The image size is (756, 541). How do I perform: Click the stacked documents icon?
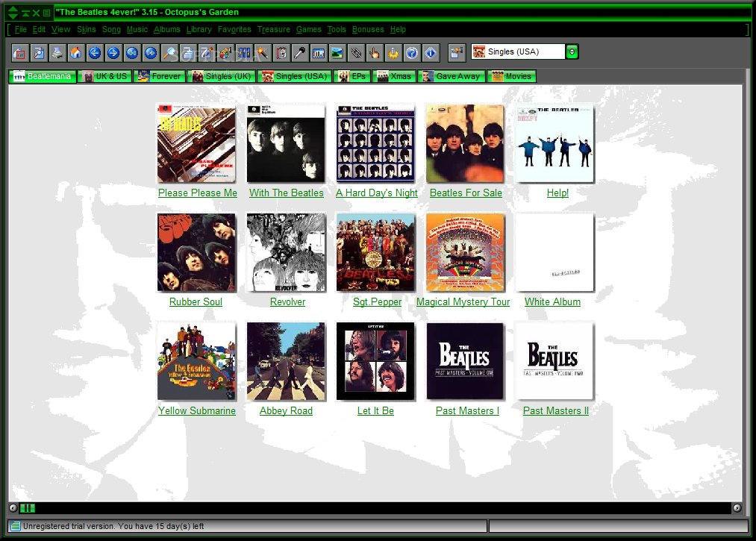[188, 52]
